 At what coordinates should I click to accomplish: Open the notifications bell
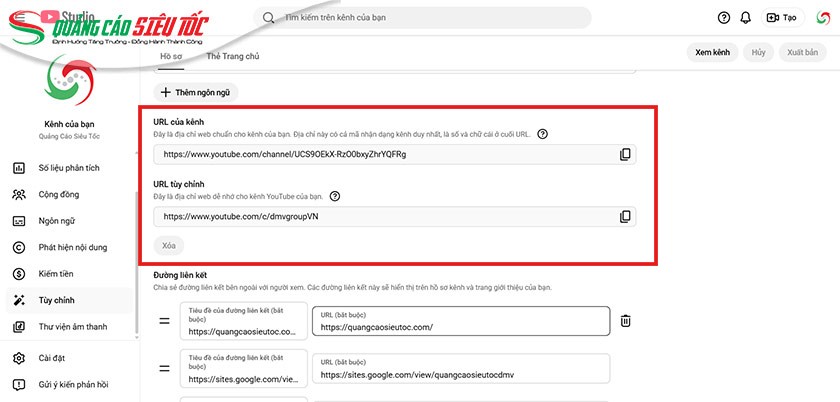745,17
